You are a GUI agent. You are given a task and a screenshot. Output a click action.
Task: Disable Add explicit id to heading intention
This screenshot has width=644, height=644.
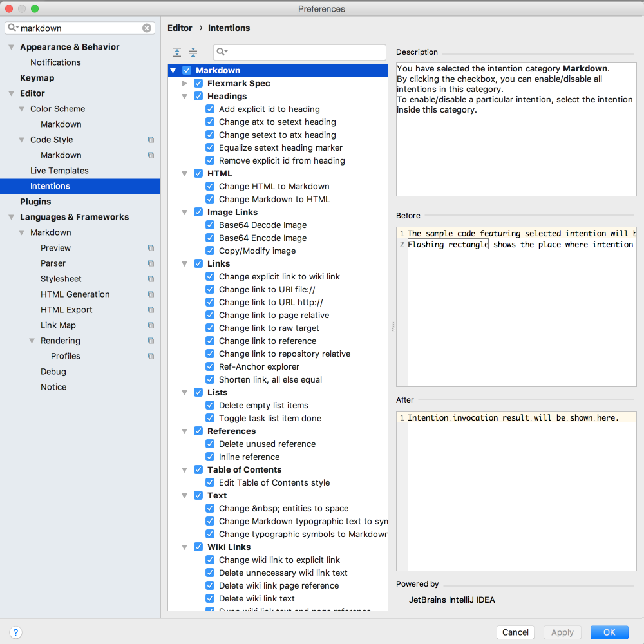[210, 109]
